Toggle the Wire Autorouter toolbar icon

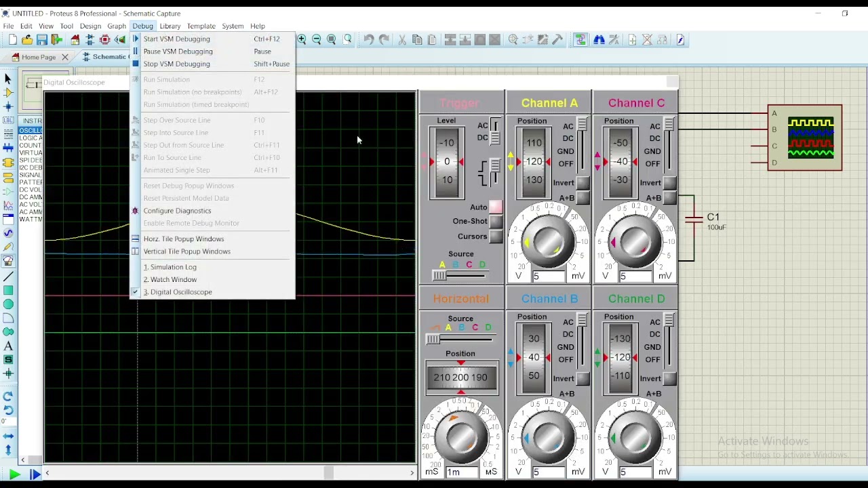pyautogui.click(x=580, y=40)
